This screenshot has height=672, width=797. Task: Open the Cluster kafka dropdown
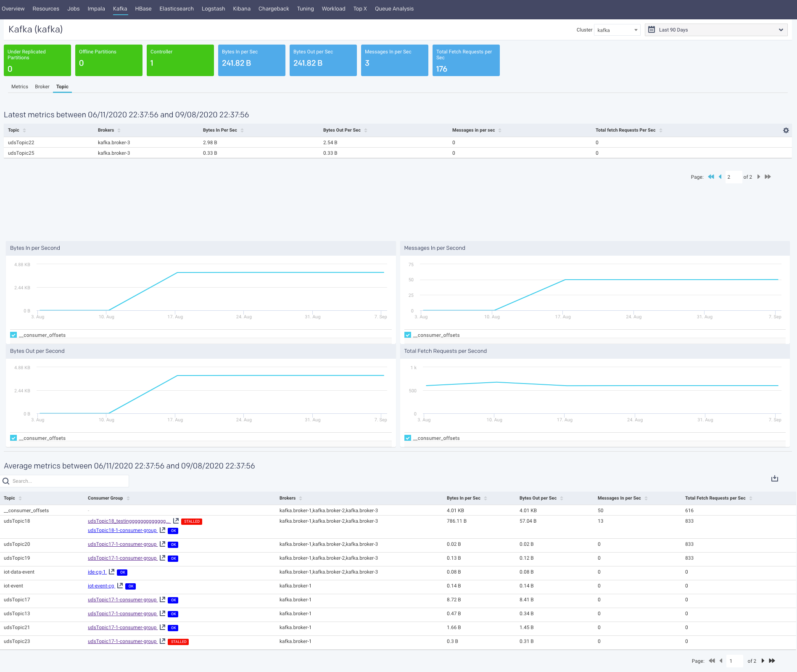[x=617, y=30]
